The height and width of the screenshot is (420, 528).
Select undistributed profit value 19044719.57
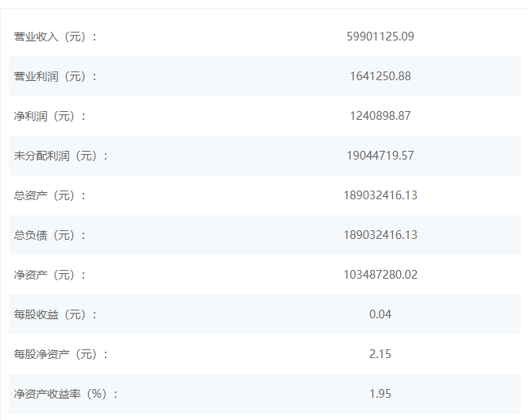380,156
